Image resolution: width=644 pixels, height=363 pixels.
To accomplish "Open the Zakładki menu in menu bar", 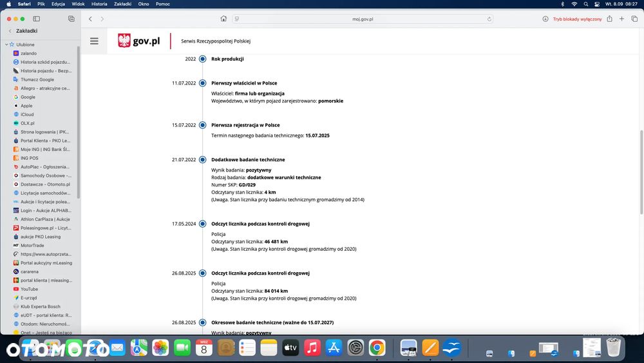I will (123, 4).
